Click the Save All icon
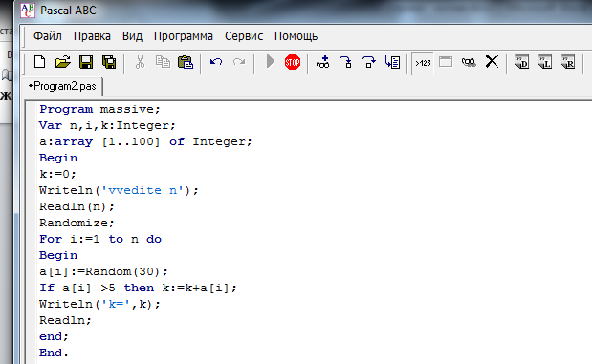Viewport: 592px width, 364px height. pos(109,62)
